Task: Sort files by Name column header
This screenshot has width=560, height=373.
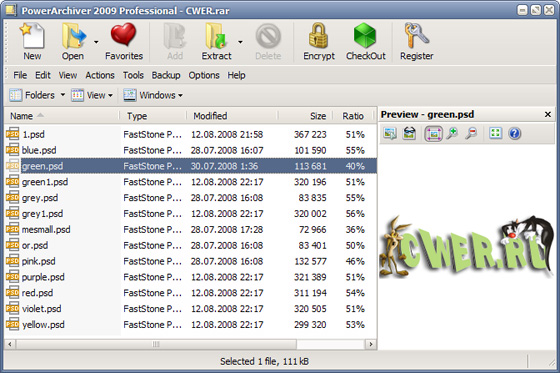Action: tap(61, 116)
